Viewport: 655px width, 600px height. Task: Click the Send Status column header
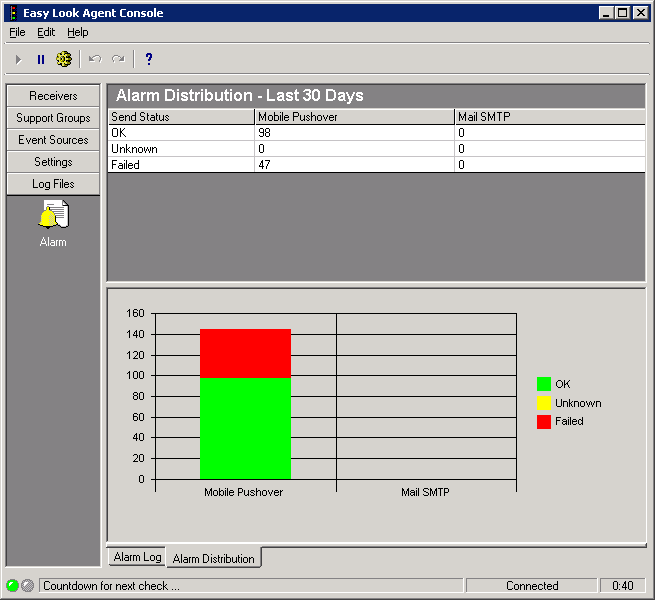(x=181, y=117)
